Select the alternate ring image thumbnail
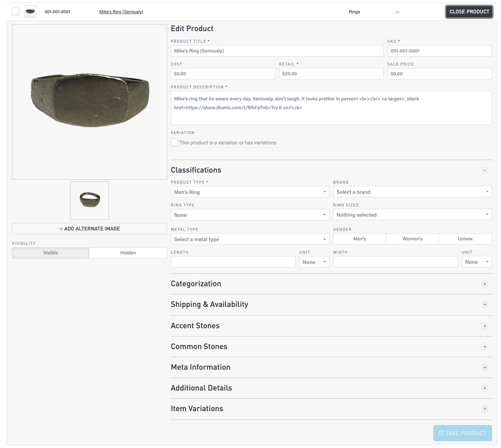The image size is (501, 448). pyautogui.click(x=89, y=200)
